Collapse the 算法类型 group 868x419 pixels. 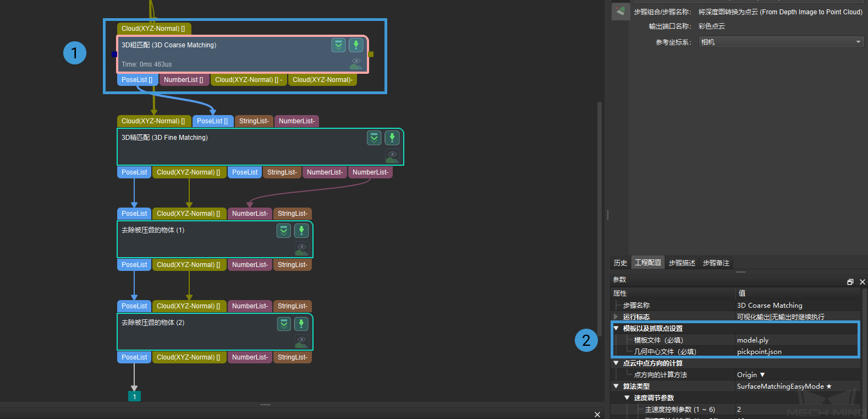pos(616,386)
